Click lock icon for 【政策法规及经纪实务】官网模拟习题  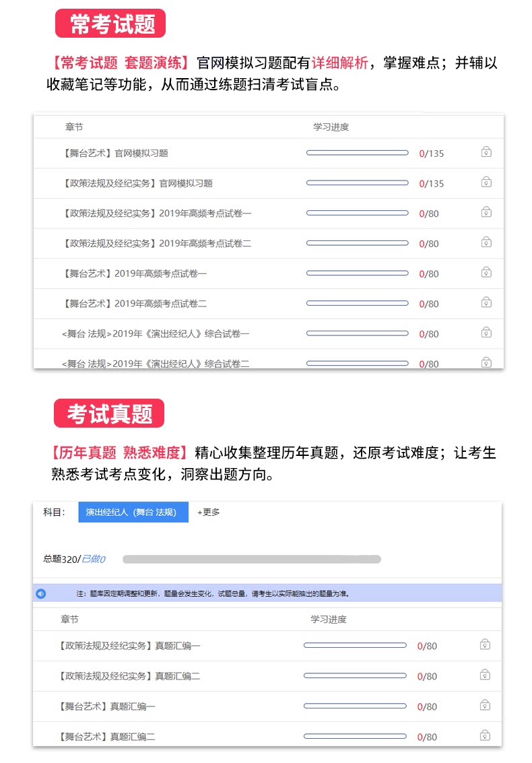pos(486,183)
